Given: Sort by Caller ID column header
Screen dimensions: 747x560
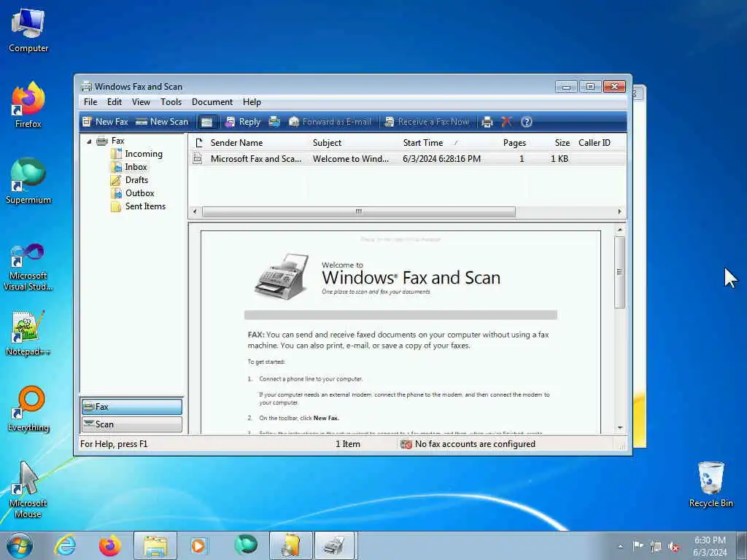Looking at the screenshot, I should point(600,143).
